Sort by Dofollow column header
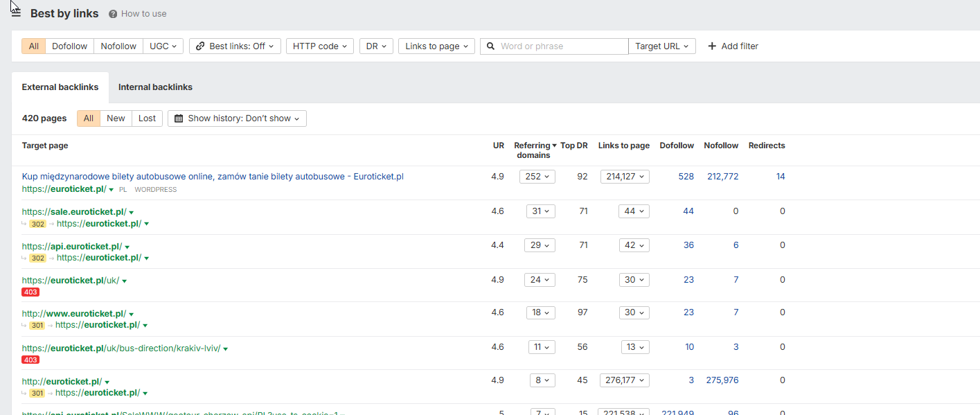 pyautogui.click(x=677, y=145)
